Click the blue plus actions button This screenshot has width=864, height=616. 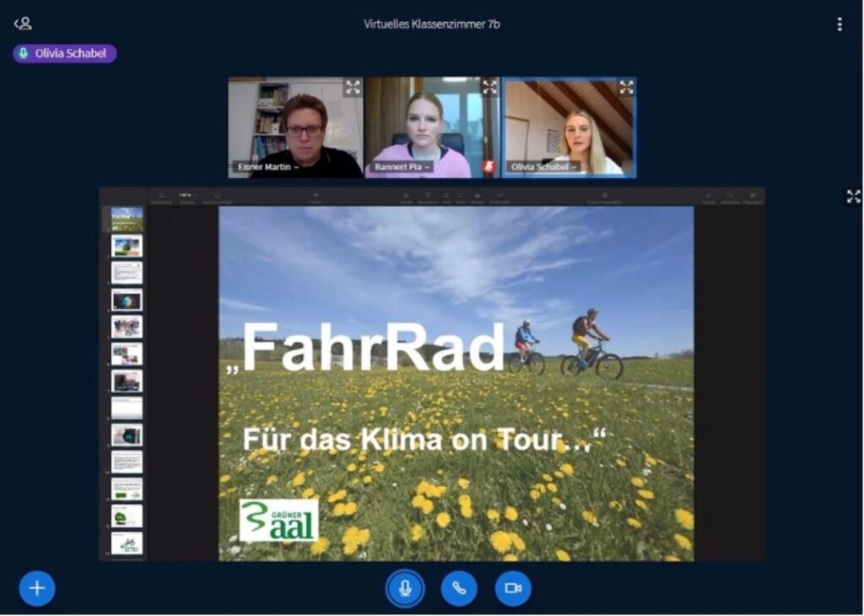pos(37,588)
